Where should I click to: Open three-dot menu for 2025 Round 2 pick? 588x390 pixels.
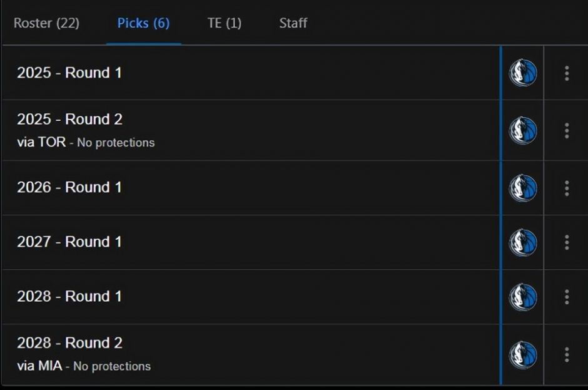567,131
